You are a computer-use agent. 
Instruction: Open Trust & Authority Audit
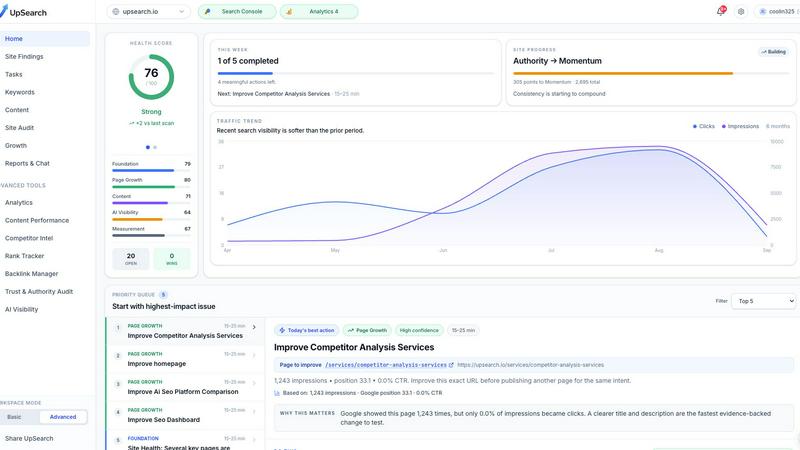point(45,292)
